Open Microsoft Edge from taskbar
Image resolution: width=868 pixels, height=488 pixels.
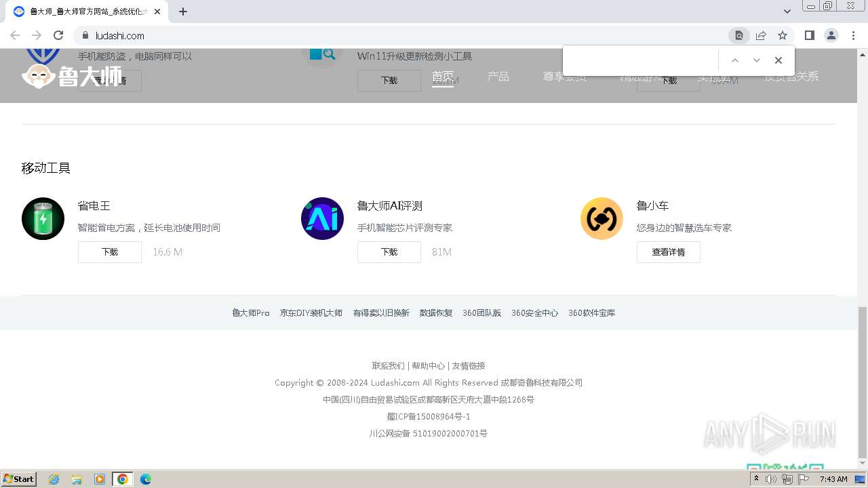tap(146, 479)
